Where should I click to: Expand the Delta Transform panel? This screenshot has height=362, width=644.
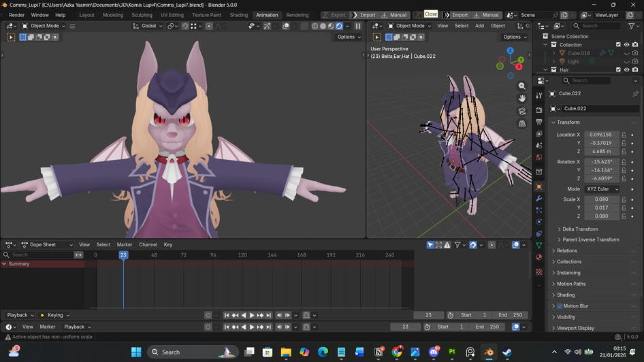(580, 229)
